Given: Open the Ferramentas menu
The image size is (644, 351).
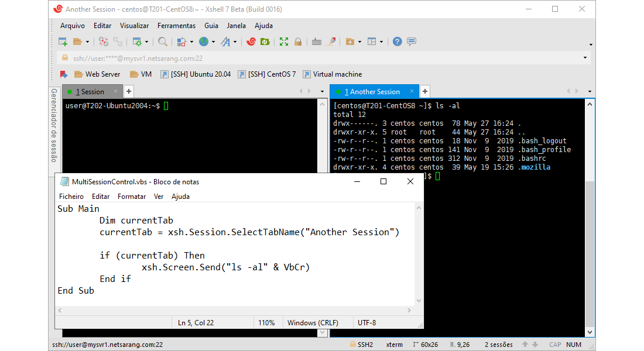Looking at the screenshot, I should 177,26.
